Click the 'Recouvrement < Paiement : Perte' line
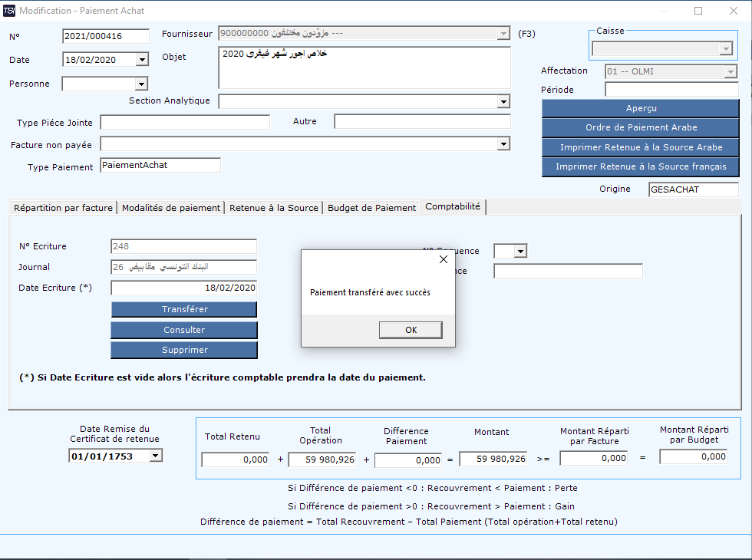The height and width of the screenshot is (560, 752). (433, 488)
